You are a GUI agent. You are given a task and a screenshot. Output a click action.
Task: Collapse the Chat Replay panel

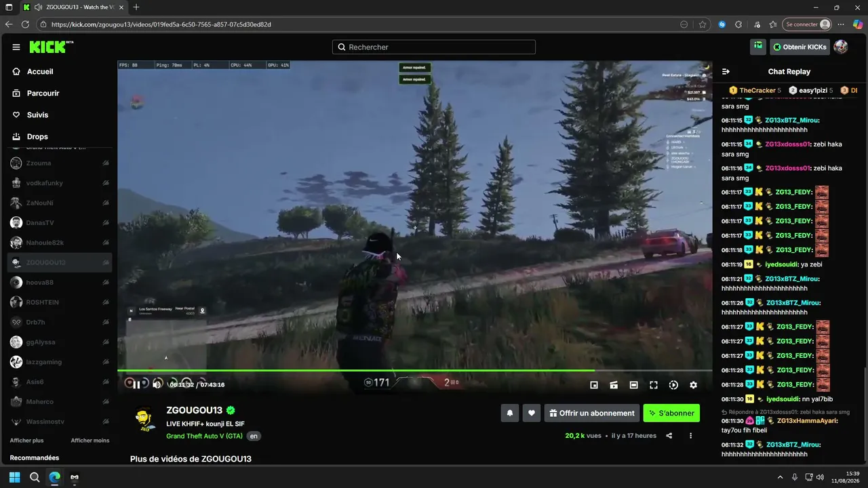pos(726,72)
